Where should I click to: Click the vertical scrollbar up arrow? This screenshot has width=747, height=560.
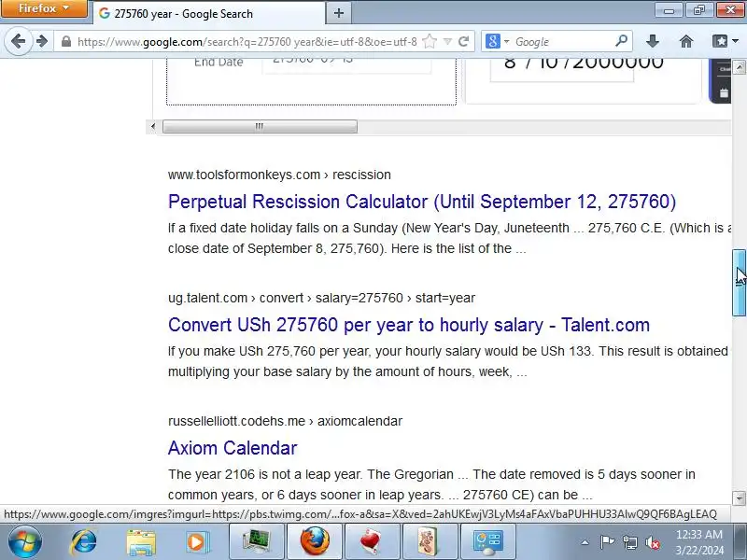pos(739,67)
